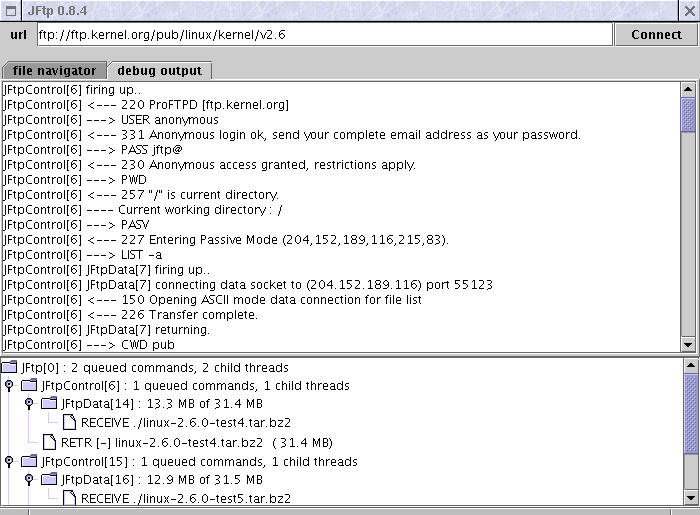
Task: Click log line '220 ProFTPD [ftp.kernel.org]'
Action: click(x=146, y=105)
